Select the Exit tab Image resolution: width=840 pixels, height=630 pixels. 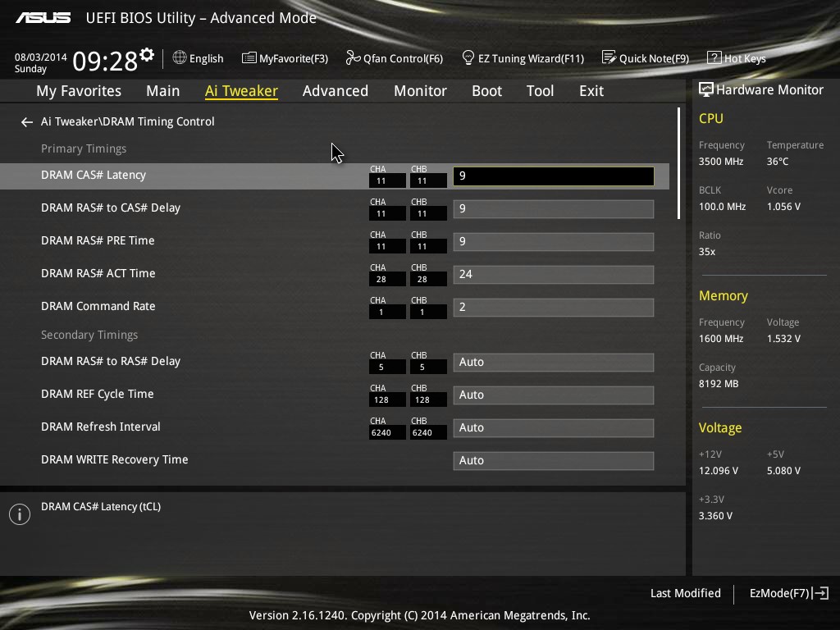coord(591,91)
